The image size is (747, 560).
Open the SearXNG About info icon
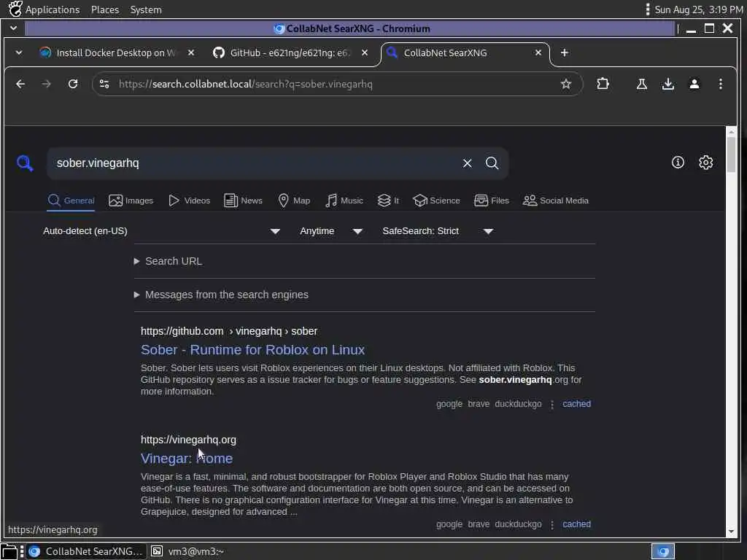point(678,163)
